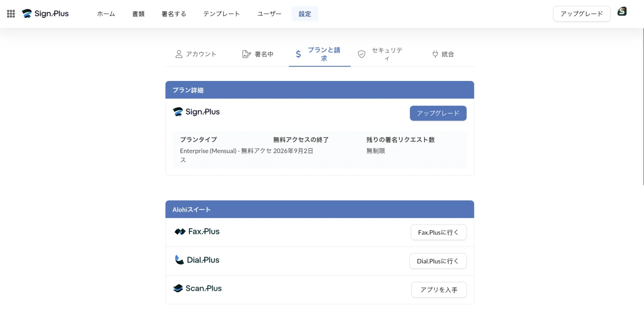The width and height of the screenshot is (644, 322).
Task: Click the セキュリティ shield icon
Action: pyautogui.click(x=362, y=54)
